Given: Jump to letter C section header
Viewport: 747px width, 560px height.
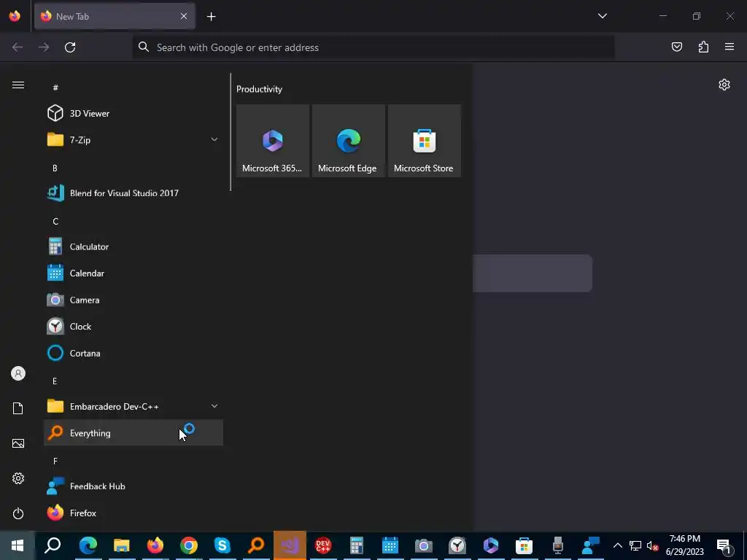Looking at the screenshot, I should [55, 222].
